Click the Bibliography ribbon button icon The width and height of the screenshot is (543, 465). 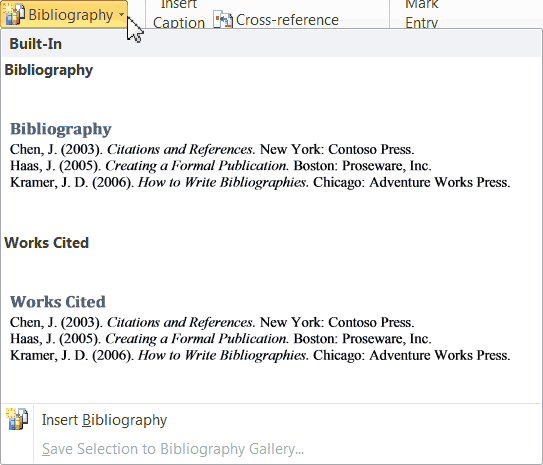pyautogui.click(x=14, y=15)
